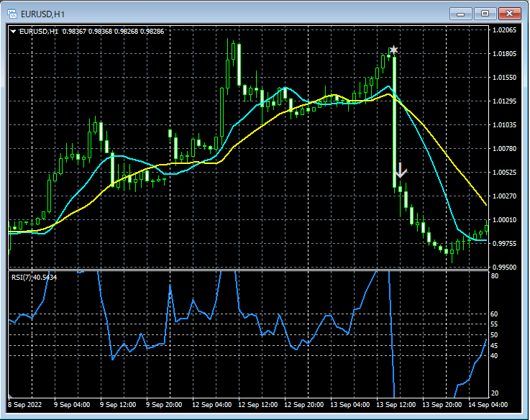Click the down arrow signal beside the big drop candle
Viewport: 530px width, 420px height.
[x=401, y=170]
